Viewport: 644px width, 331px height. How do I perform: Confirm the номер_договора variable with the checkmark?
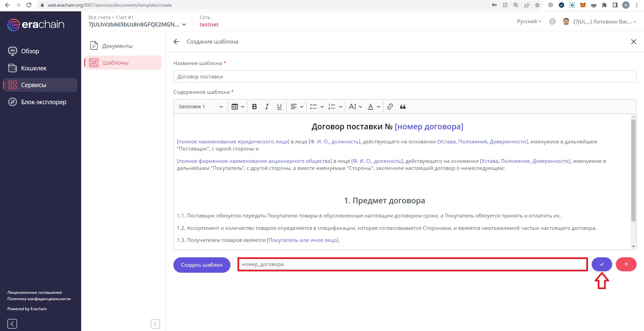click(x=602, y=264)
